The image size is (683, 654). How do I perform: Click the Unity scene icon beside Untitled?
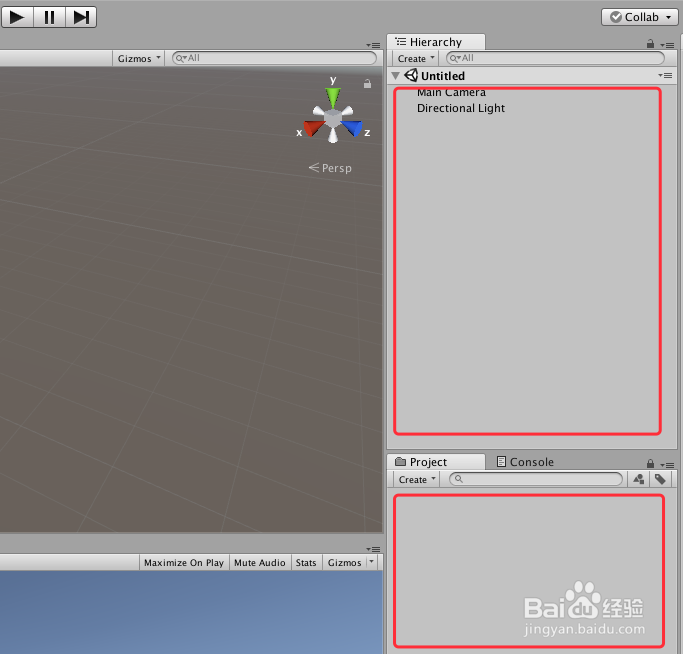click(x=411, y=75)
